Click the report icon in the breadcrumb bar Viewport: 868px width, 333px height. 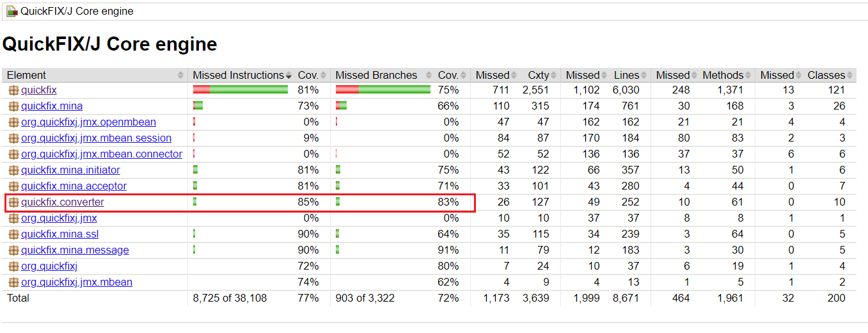click(x=12, y=12)
